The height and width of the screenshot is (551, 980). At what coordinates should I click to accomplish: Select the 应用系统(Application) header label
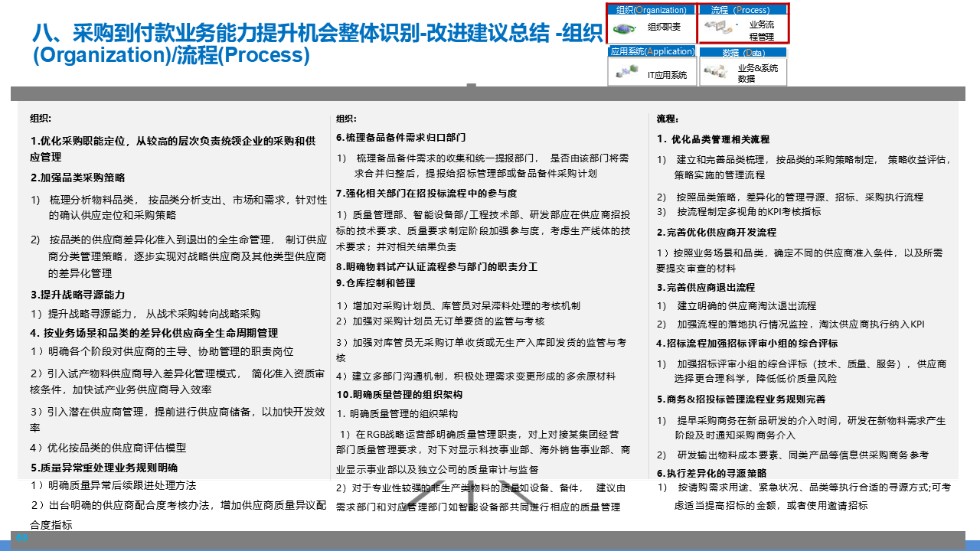point(652,51)
